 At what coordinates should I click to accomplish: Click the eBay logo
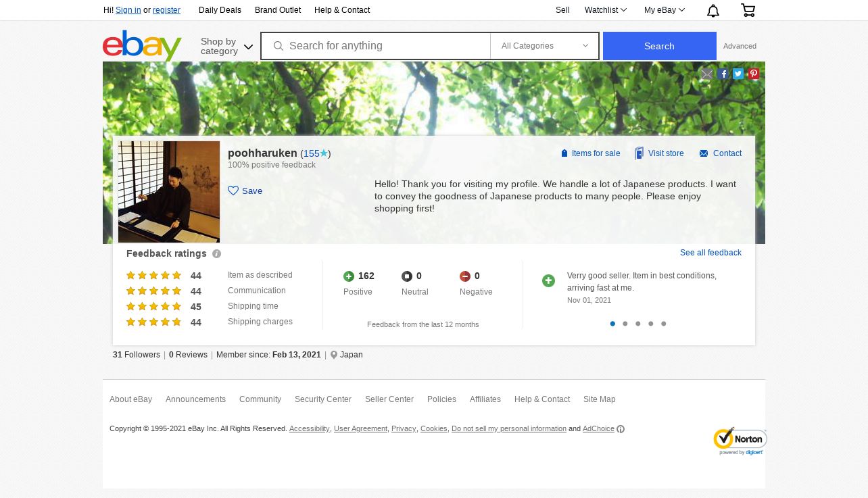(142, 45)
